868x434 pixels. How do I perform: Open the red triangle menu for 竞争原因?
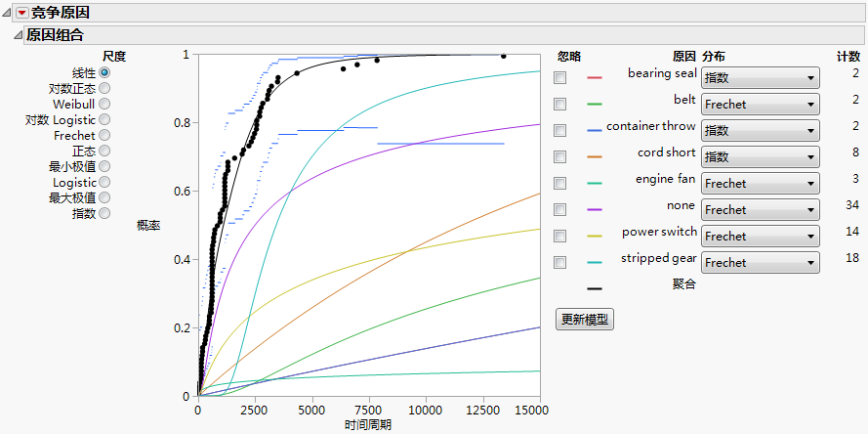pyautogui.click(x=22, y=12)
